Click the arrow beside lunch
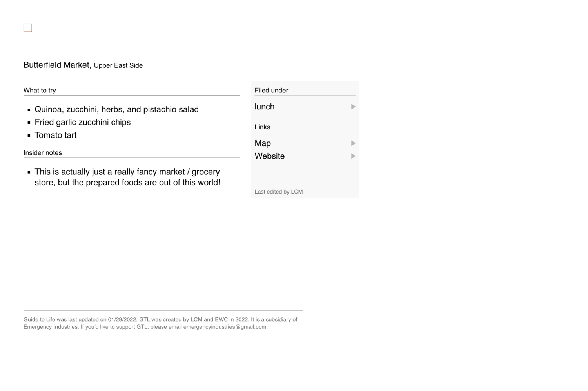Image resolution: width=588 pixels, height=391 pixels. (x=353, y=107)
